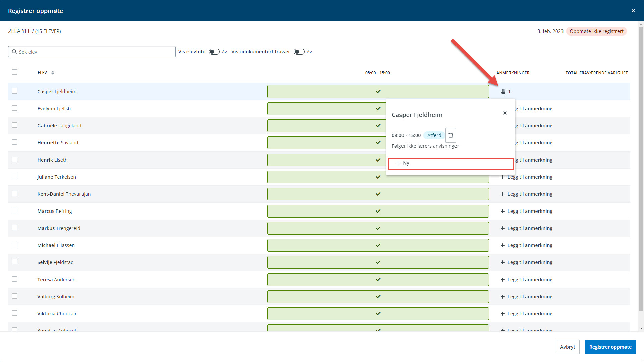644x362 pixels.
Task: Check the box for Evelynn Fjellsb
Action: 15,108
